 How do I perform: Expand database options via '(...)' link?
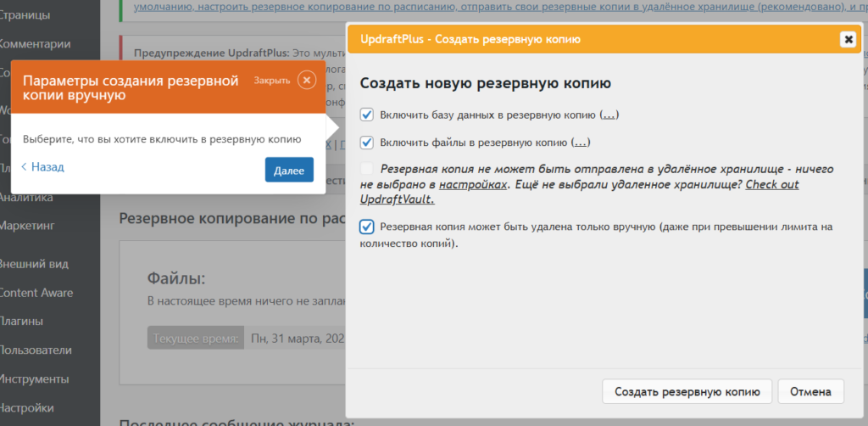point(609,115)
